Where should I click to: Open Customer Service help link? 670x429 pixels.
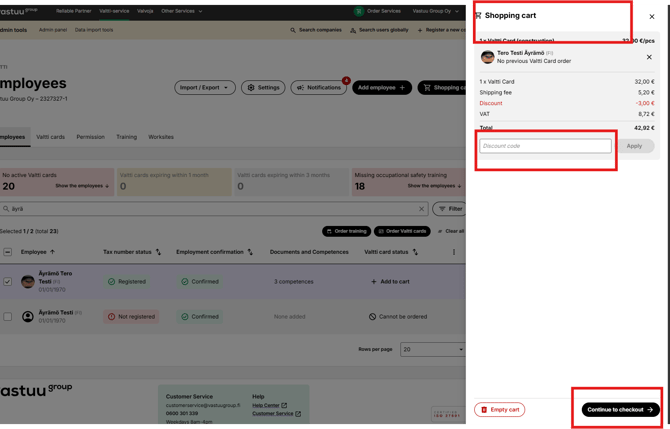(276, 414)
